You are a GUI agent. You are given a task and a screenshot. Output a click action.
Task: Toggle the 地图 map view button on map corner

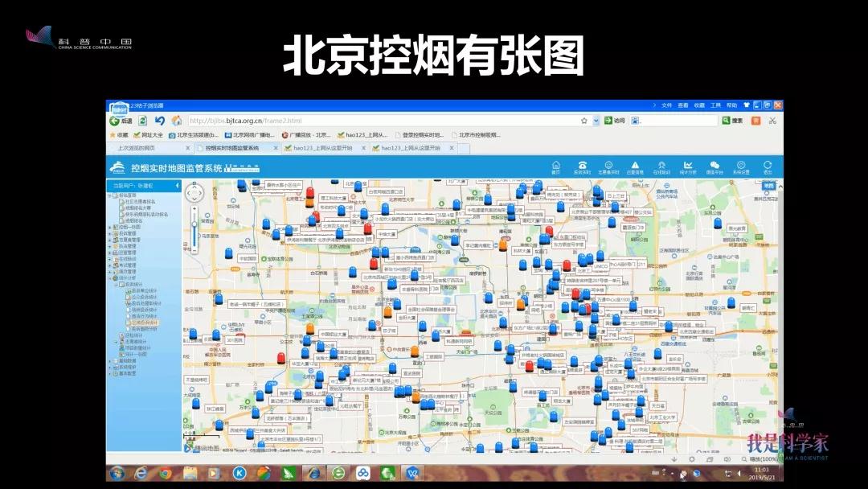769,186
